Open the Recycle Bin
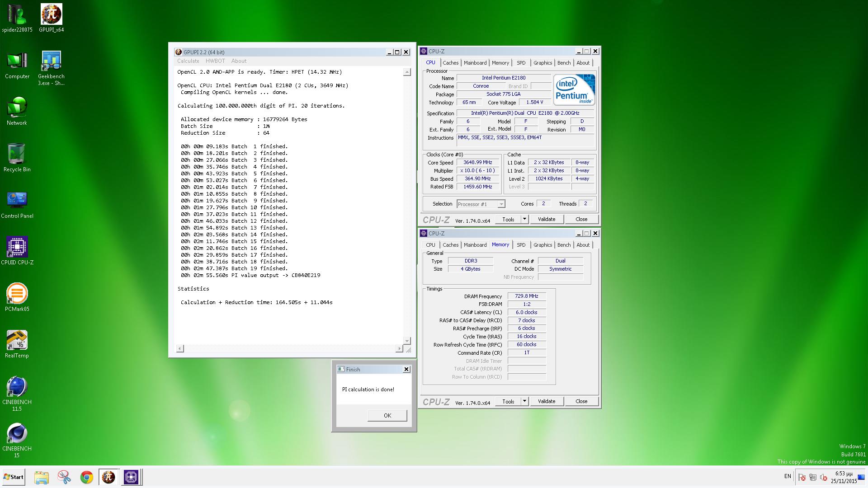Image resolution: width=868 pixels, height=488 pixels. pos(17,158)
